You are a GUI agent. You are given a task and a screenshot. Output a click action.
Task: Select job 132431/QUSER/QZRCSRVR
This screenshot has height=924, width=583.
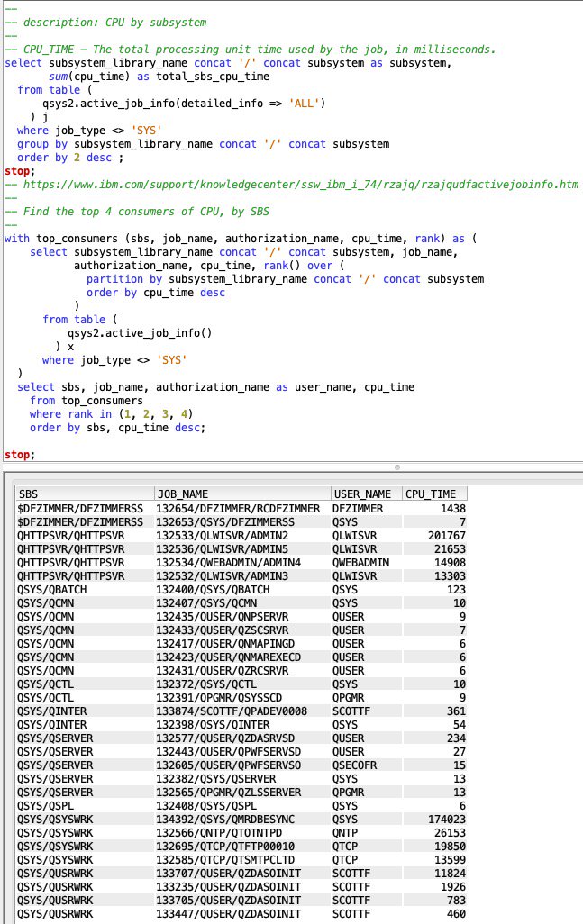(223, 671)
